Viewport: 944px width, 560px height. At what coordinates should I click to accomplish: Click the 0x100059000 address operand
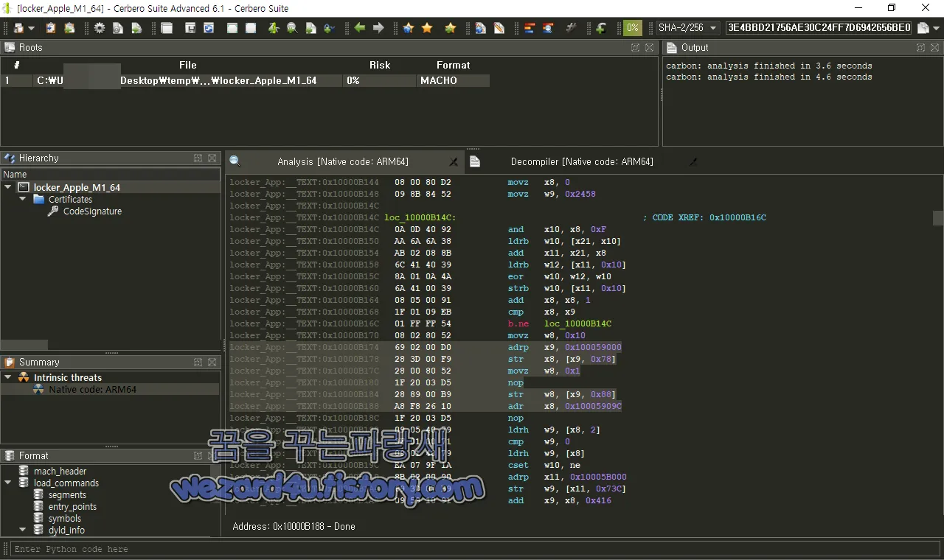tap(593, 347)
